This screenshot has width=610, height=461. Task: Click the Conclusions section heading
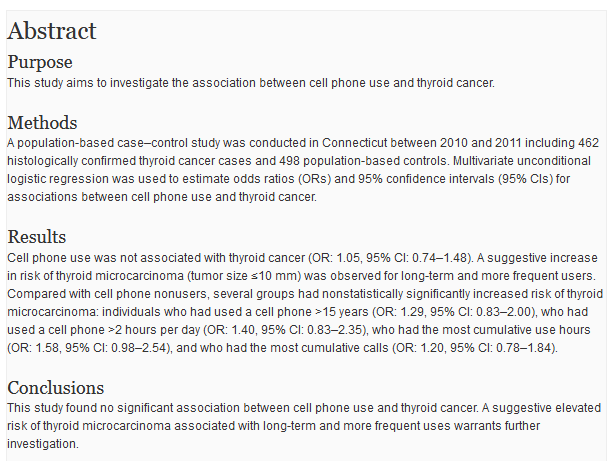[x=56, y=388]
